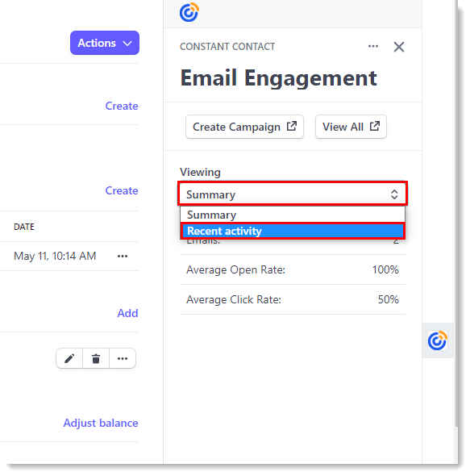Click the Adjust balance link
The height and width of the screenshot is (476, 470).
[101, 423]
